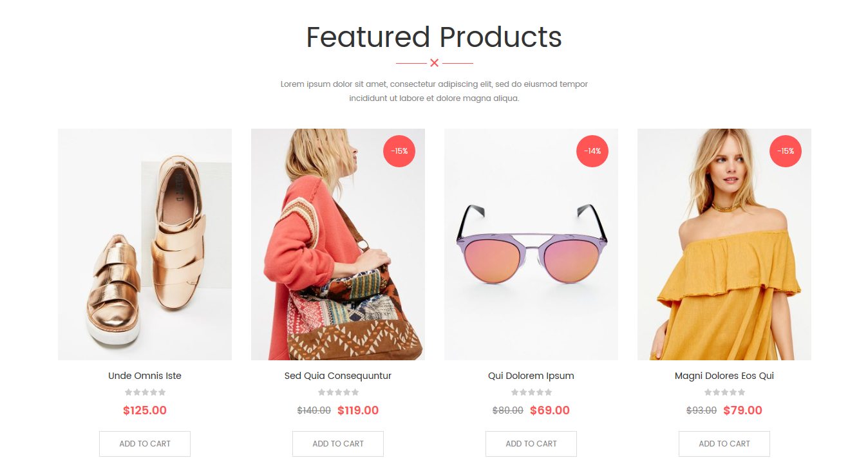Open the Magni Dolores Eos Qui title link
The width and height of the screenshot is (868, 469).
(x=724, y=376)
